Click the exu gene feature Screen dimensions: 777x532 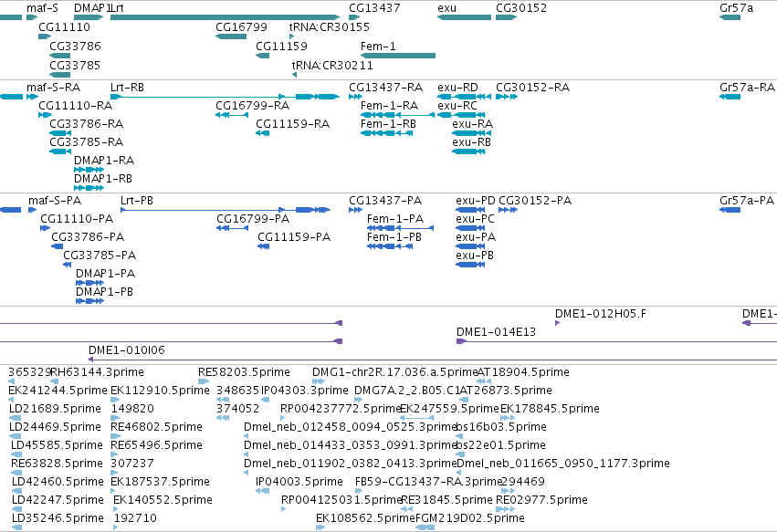coord(465,17)
